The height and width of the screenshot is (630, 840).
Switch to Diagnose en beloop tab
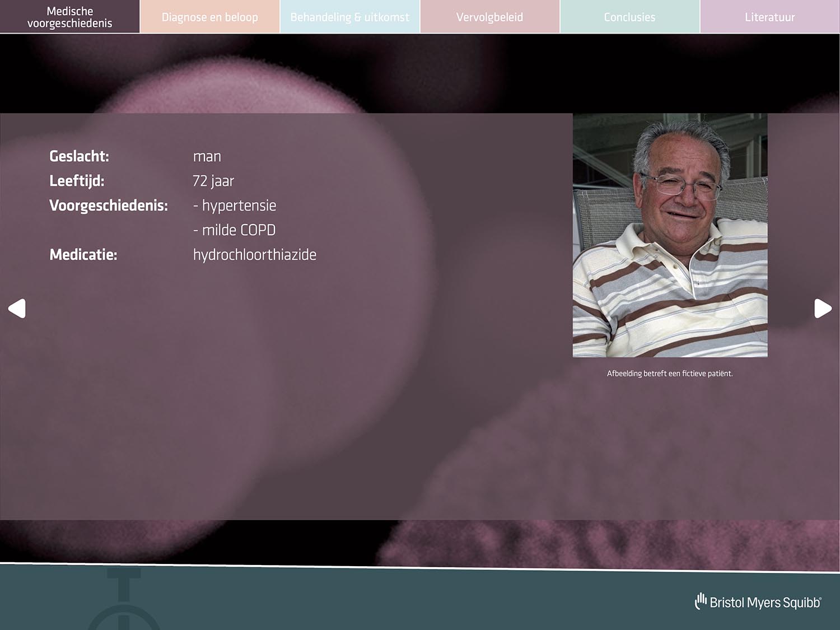tap(209, 17)
